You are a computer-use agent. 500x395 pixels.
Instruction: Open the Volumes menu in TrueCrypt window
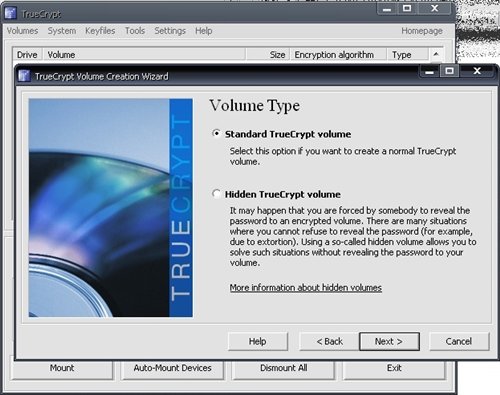point(23,31)
